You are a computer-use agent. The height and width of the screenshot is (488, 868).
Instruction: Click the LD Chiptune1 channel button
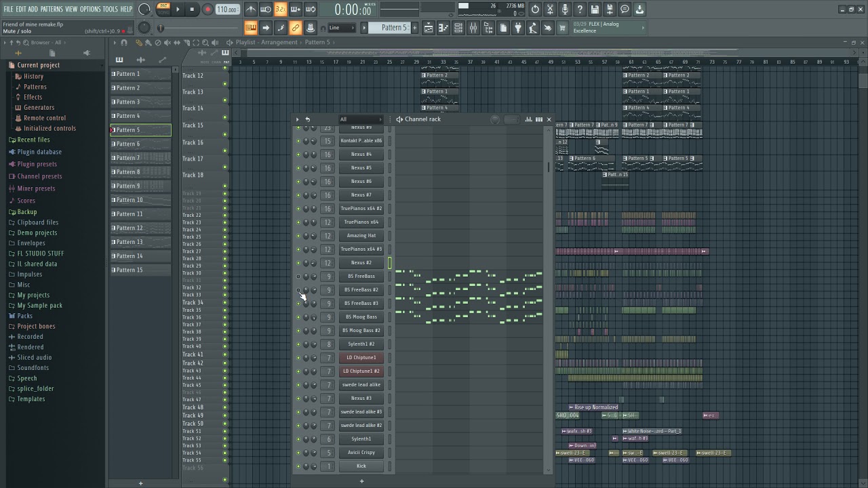361,358
